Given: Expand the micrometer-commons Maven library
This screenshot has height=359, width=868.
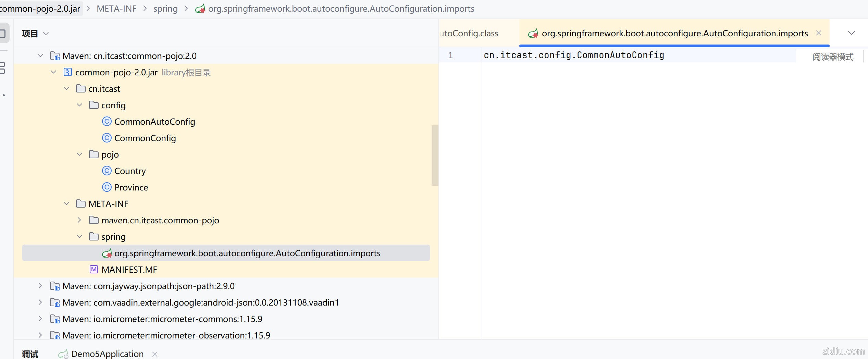Looking at the screenshot, I should [x=40, y=319].
